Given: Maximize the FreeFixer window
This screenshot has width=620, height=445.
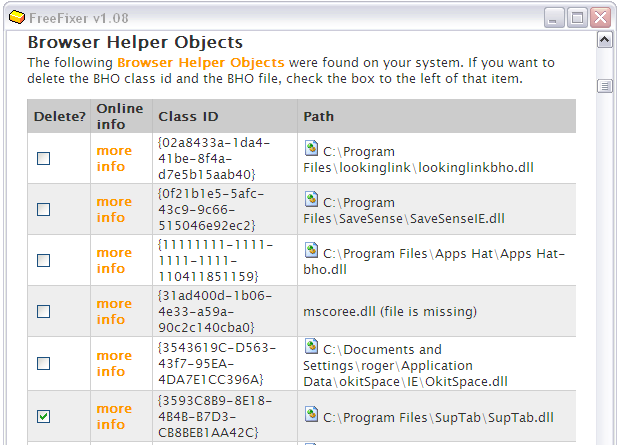Looking at the screenshot, I should [577, 18].
